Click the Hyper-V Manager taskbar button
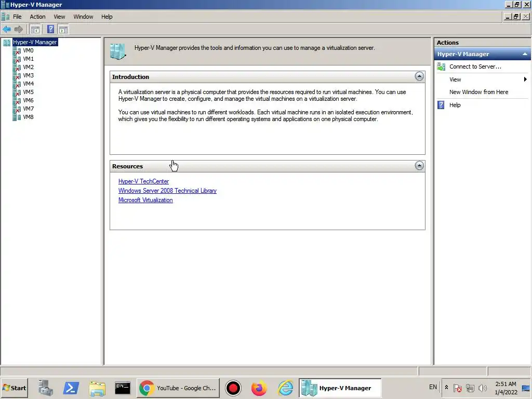Screen dimensions: 532x399 [x=340, y=388]
